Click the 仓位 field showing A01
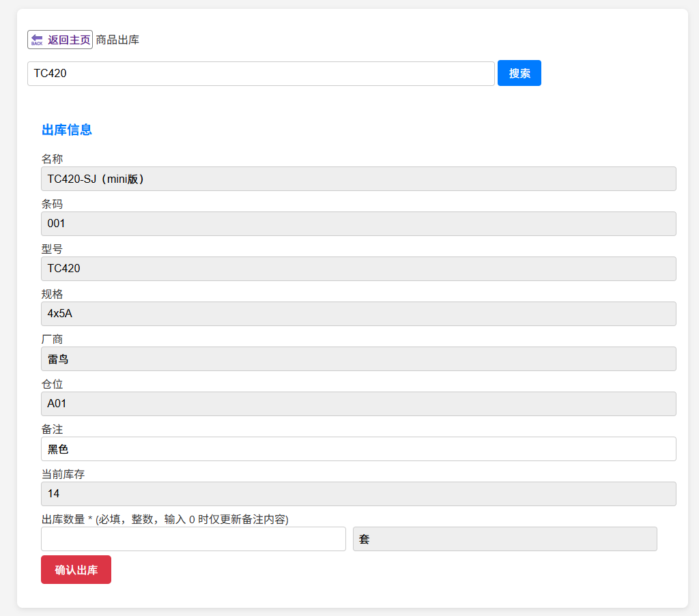 pyautogui.click(x=358, y=404)
